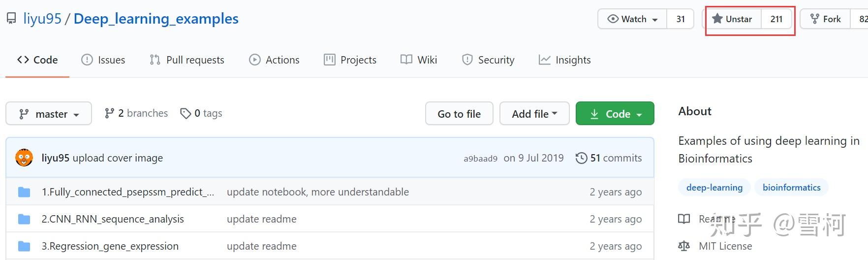Image resolution: width=868 pixels, height=260 pixels.
Task: Open the liyu95 owner profile link
Action: [42, 19]
